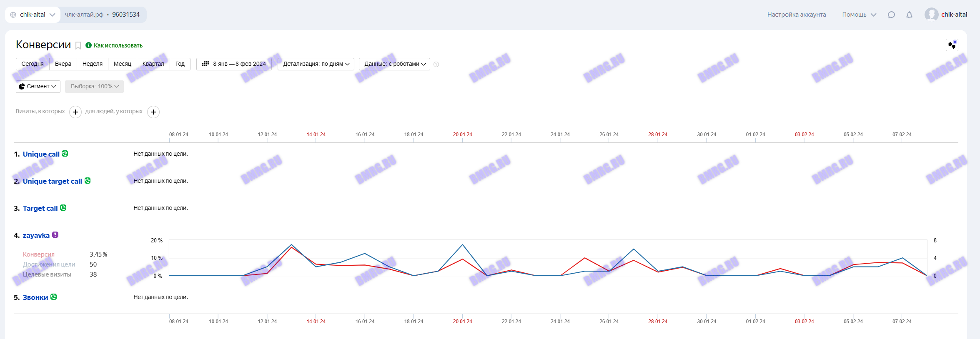
Task: Open the Данные: с роботами dropdown
Action: pos(394,64)
